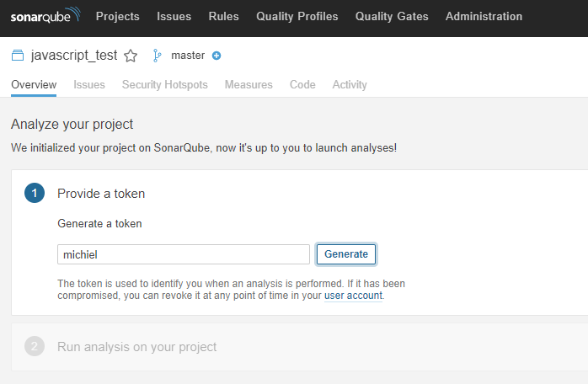The height and width of the screenshot is (384, 588).
Task: Open the Administration menu
Action: pyautogui.click(x=484, y=17)
